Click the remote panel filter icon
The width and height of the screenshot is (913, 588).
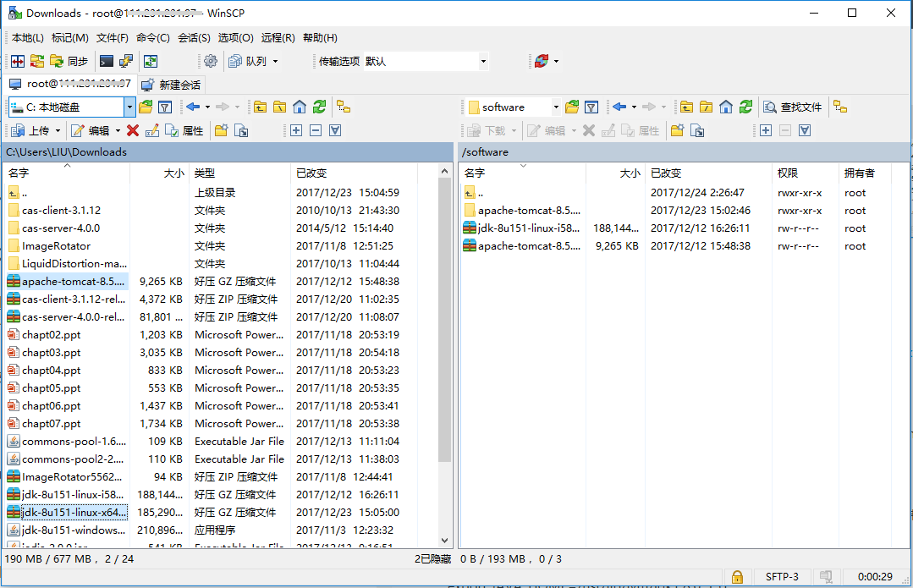[x=591, y=107]
